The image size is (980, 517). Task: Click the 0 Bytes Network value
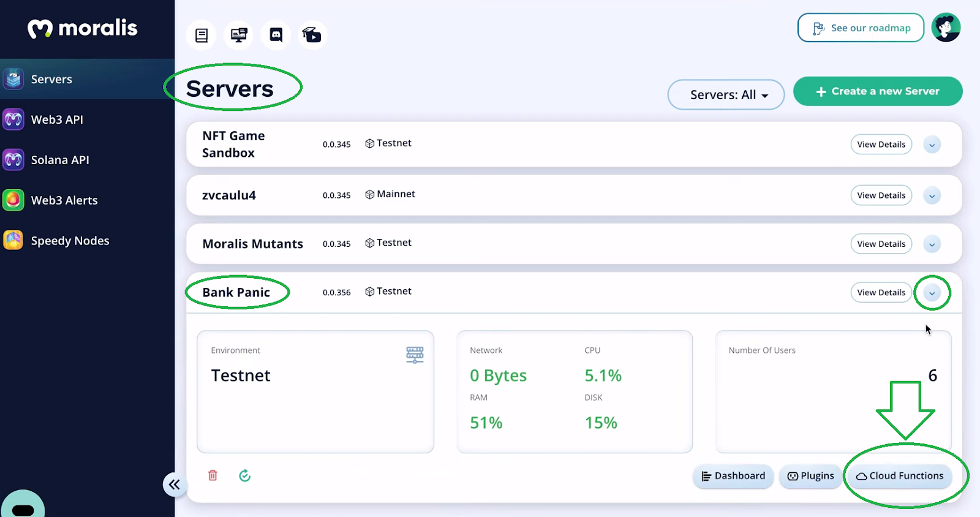click(x=498, y=375)
